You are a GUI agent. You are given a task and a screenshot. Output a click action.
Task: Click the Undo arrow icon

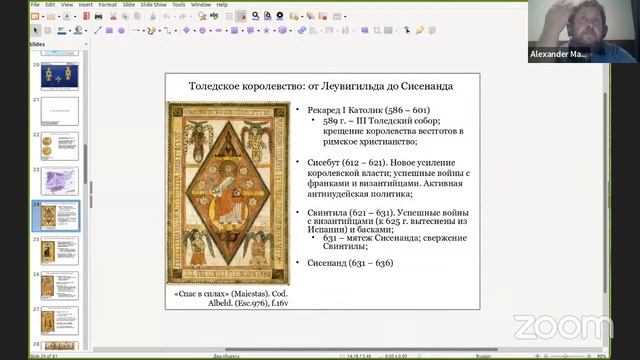(x=167, y=16)
